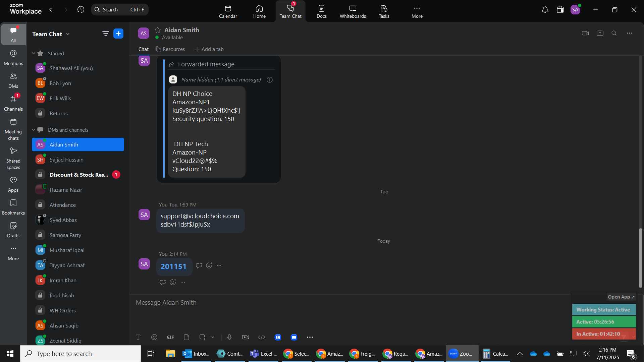644x362 pixels.
Task: Click the chat vertical scrollbar
Action: coord(640,258)
